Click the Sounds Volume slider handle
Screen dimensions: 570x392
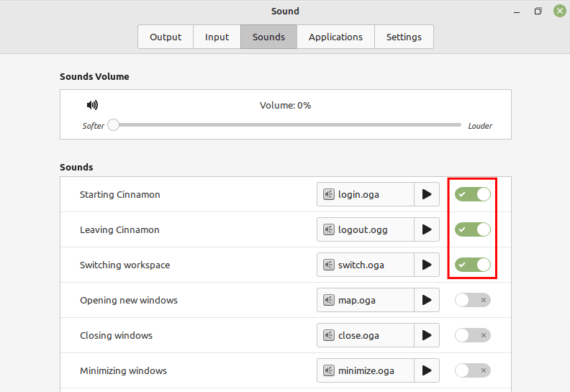pos(114,124)
